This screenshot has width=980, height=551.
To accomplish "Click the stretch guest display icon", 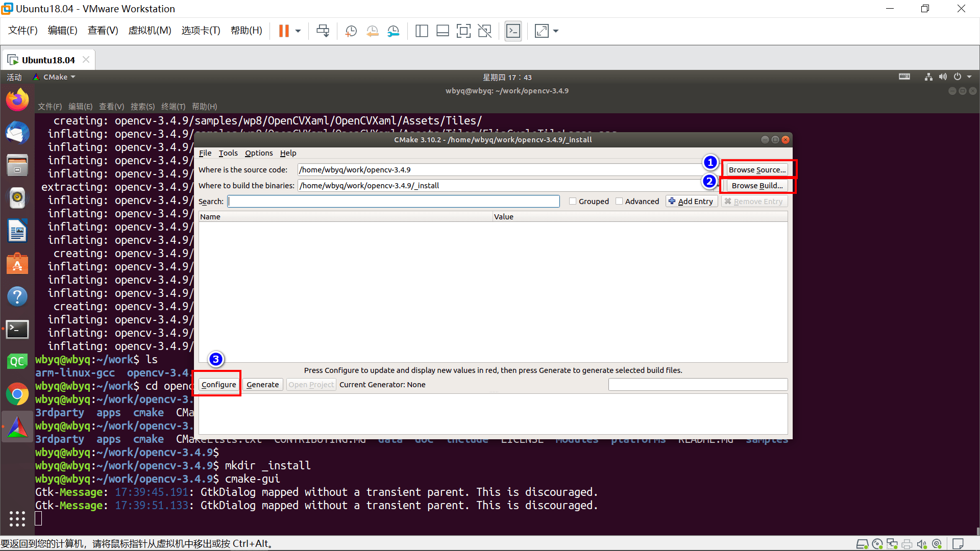I will click(x=542, y=31).
